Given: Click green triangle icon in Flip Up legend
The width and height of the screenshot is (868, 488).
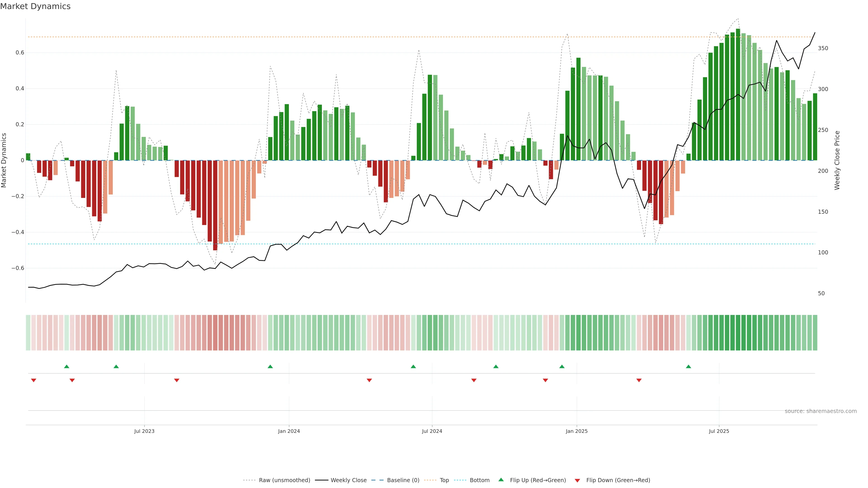Looking at the screenshot, I should (x=501, y=480).
